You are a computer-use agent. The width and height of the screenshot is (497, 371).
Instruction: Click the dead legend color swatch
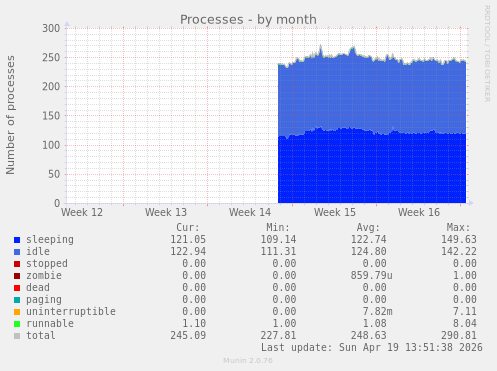tap(17, 288)
